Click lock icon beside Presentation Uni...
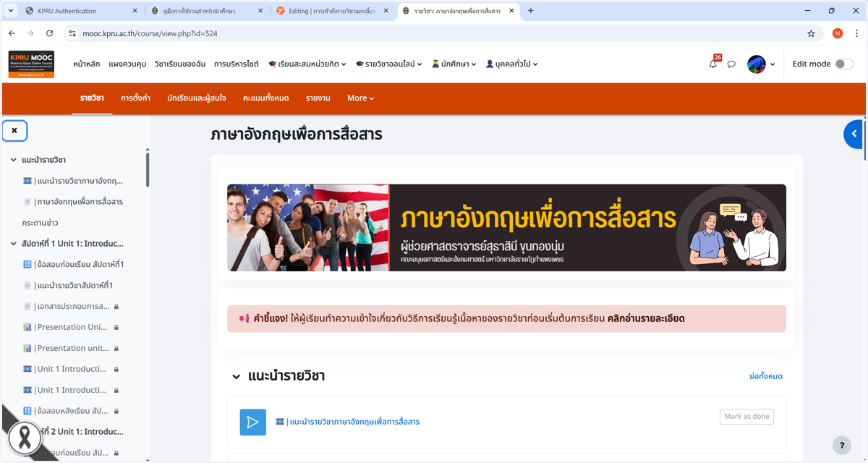Image resolution: width=868 pixels, height=463 pixels. point(116,328)
